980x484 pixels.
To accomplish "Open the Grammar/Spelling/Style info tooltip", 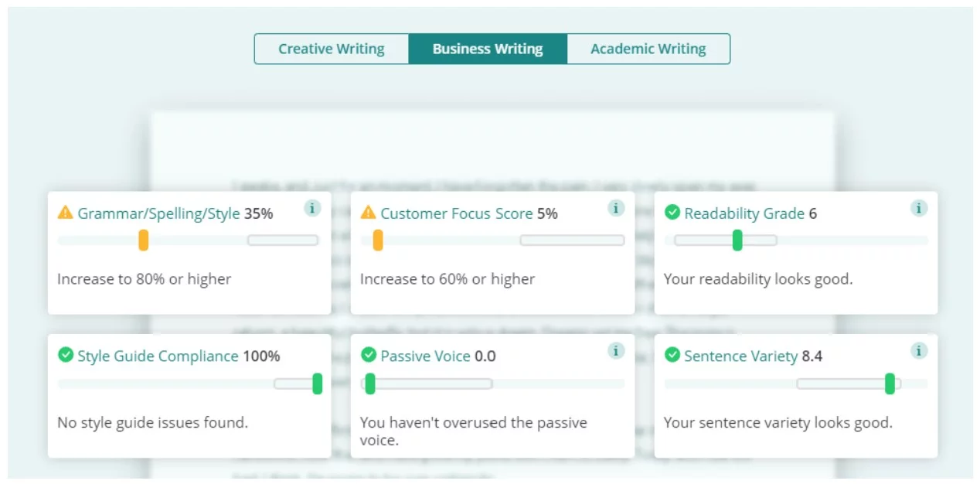I will pyautogui.click(x=312, y=208).
